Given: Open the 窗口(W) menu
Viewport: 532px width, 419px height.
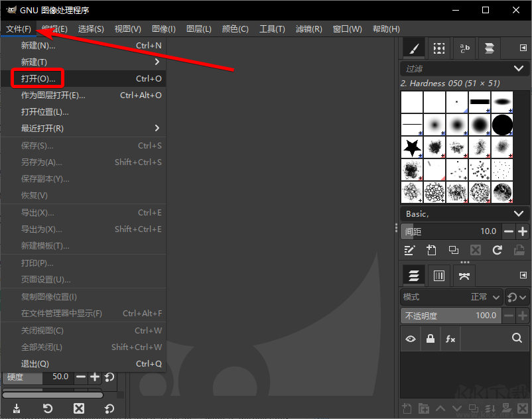Looking at the screenshot, I should pyautogui.click(x=347, y=29).
